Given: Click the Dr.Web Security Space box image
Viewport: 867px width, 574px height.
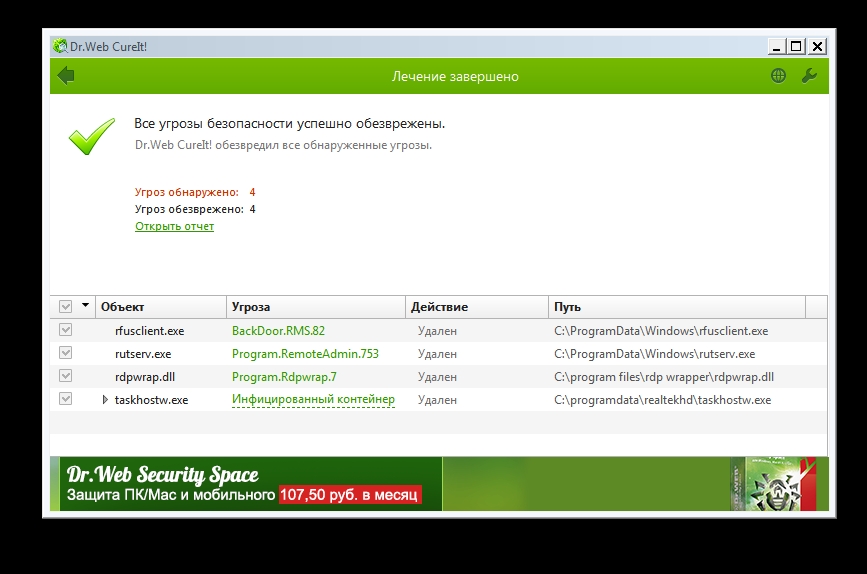Looking at the screenshot, I should coord(773,484).
